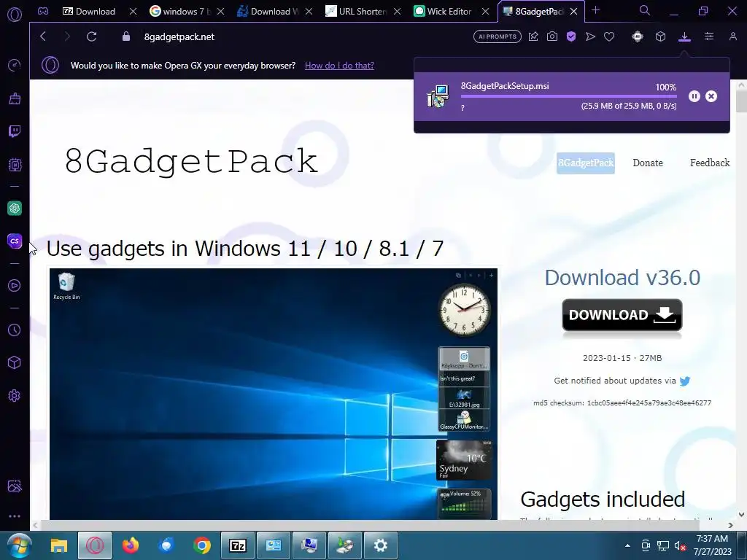Click How do I do that? link

[339, 65]
